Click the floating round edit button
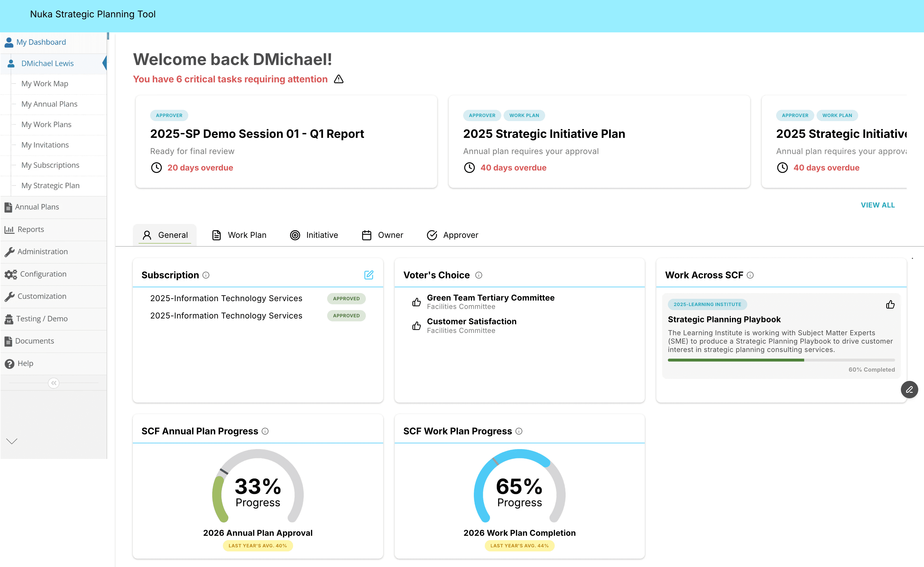The image size is (924, 567). click(909, 390)
